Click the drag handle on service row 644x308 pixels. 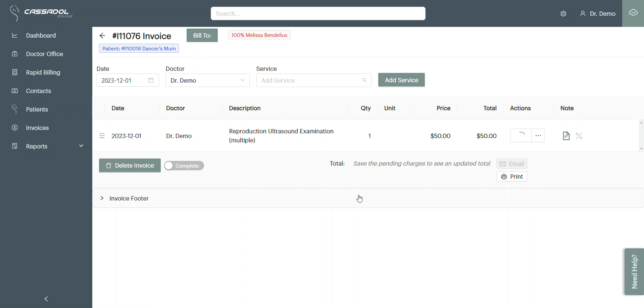[x=102, y=136]
